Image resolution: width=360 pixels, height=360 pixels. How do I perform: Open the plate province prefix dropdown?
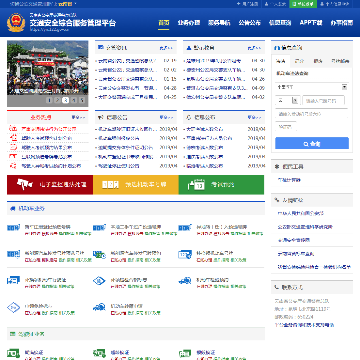(288, 100)
